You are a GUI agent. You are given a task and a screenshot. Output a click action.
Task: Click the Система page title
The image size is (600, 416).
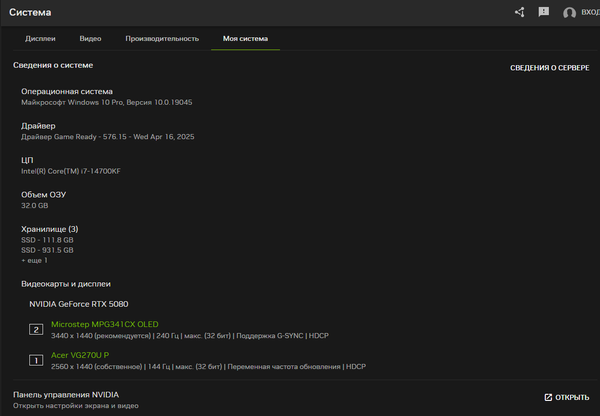(30, 12)
